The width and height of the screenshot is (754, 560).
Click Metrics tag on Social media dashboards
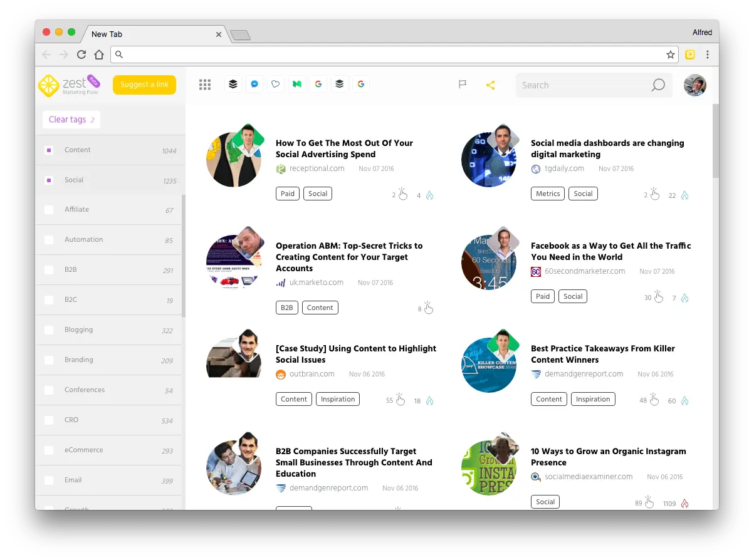548,194
